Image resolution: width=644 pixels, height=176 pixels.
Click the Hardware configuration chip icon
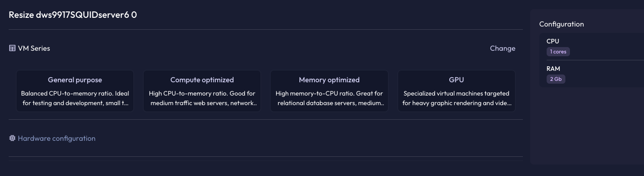(12, 138)
